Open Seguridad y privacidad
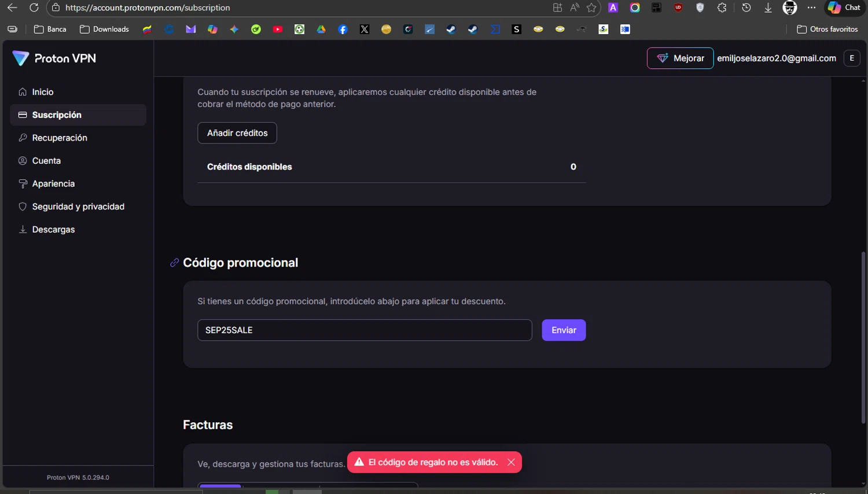 point(78,207)
